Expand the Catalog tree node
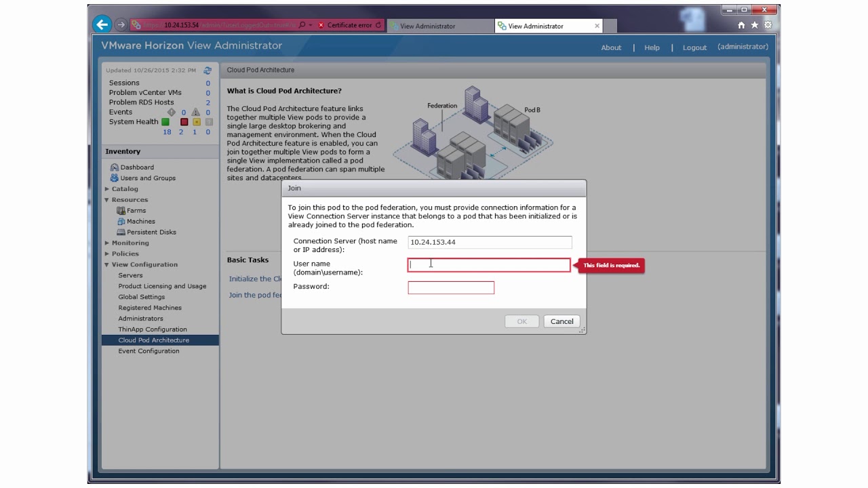Image resolution: width=868 pixels, height=488 pixels. pyautogui.click(x=106, y=189)
